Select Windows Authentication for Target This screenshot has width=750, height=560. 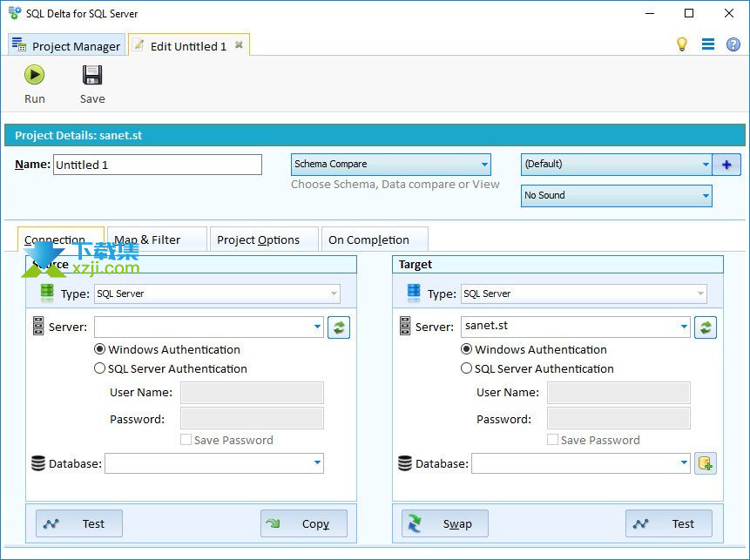point(534,349)
